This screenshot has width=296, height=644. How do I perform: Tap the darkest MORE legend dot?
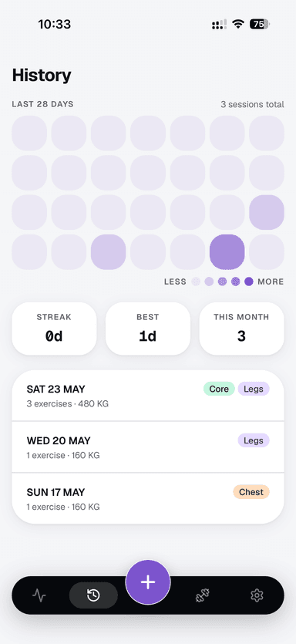click(x=249, y=282)
